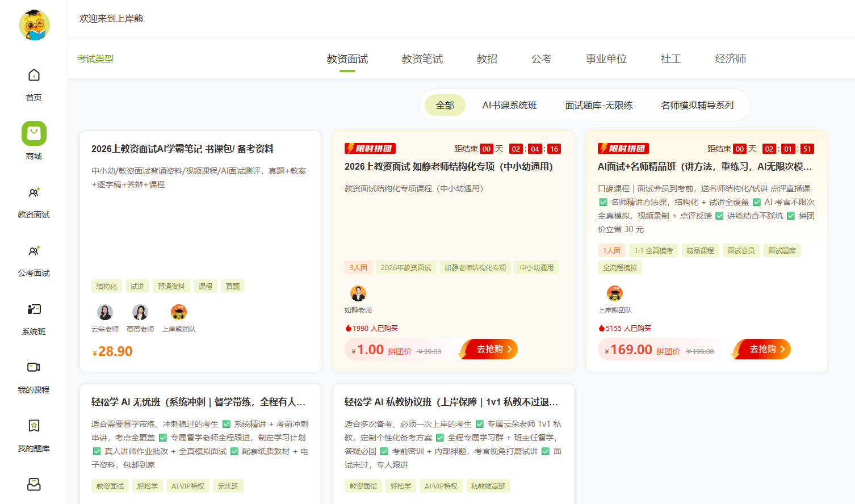This screenshot has width=855, height=504.
Task: Click the 1990 人已购买 count
Action: click(375, 329)
